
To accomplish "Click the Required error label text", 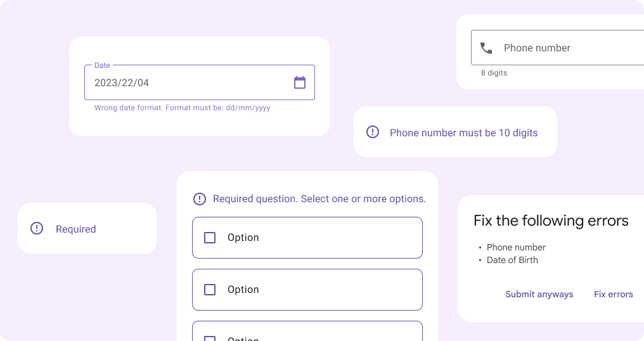I will click(76, 229).
